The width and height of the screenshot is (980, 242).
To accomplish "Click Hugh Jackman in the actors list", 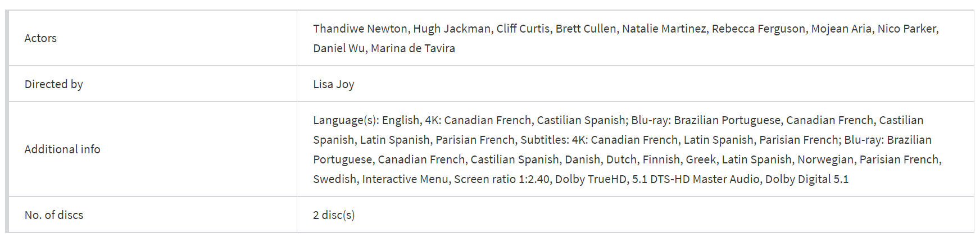I will (x=452, y=29).
